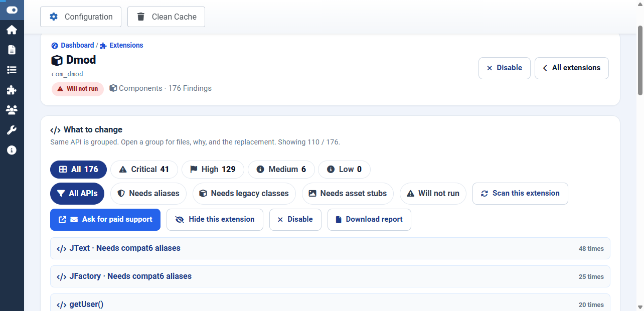Image resolution: width=644 pixels, height=311 pixels.
Task: Open the Home icon in sidebar
Action: coord(12,30)
